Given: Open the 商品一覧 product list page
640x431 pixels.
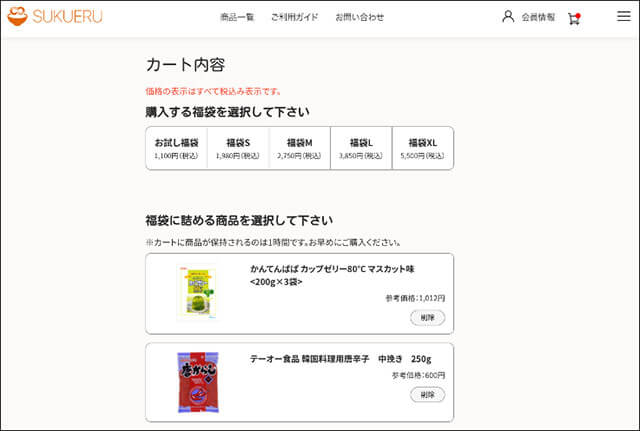Looking at the screenshot, I should [237, 17].
